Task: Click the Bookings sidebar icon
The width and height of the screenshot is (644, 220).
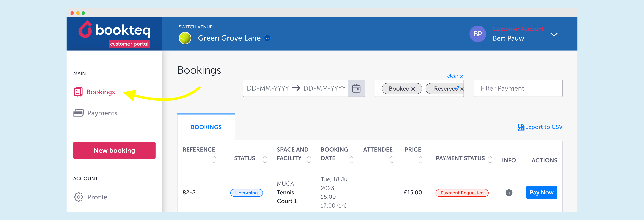Action: (x=78, y=92)
